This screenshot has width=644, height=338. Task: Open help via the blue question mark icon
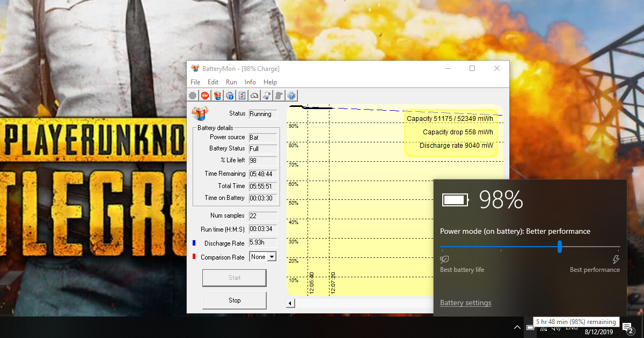(291, 96)
